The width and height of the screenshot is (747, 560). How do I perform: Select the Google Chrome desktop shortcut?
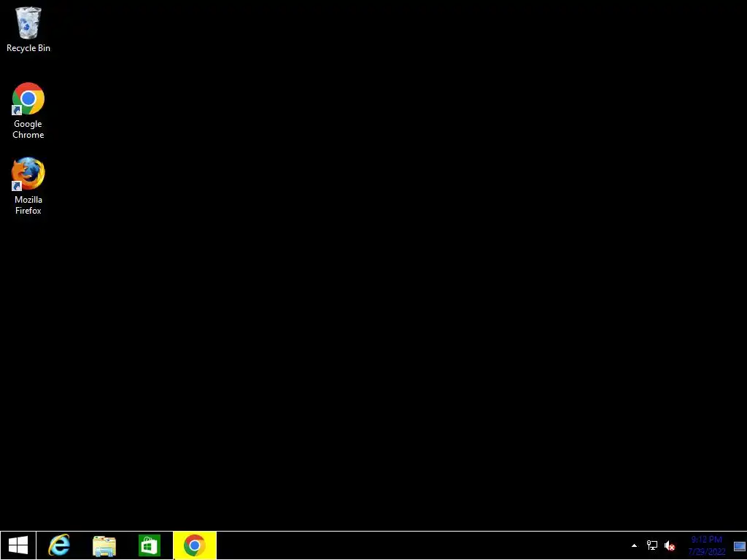(x=28, y=111)
